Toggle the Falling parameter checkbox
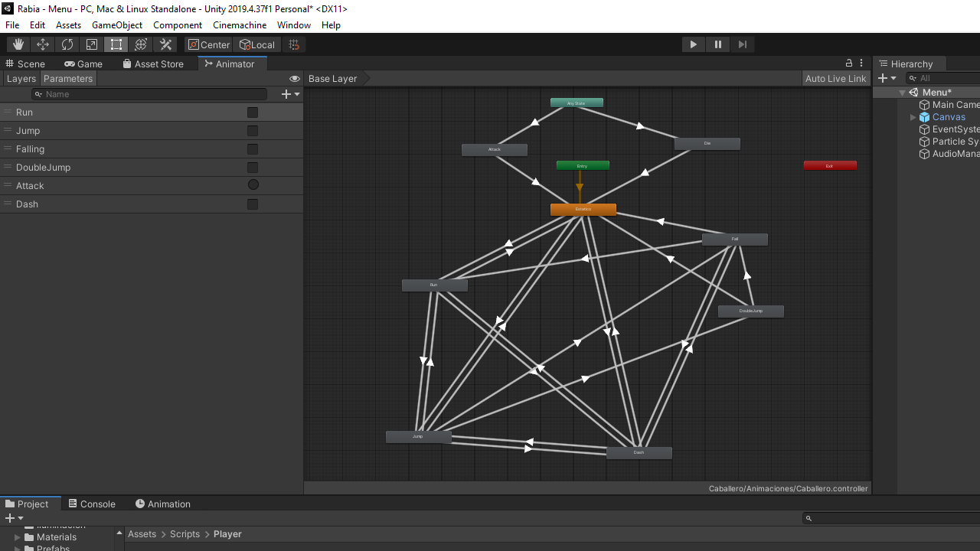980x551 pixels. [x=253, y=149]
